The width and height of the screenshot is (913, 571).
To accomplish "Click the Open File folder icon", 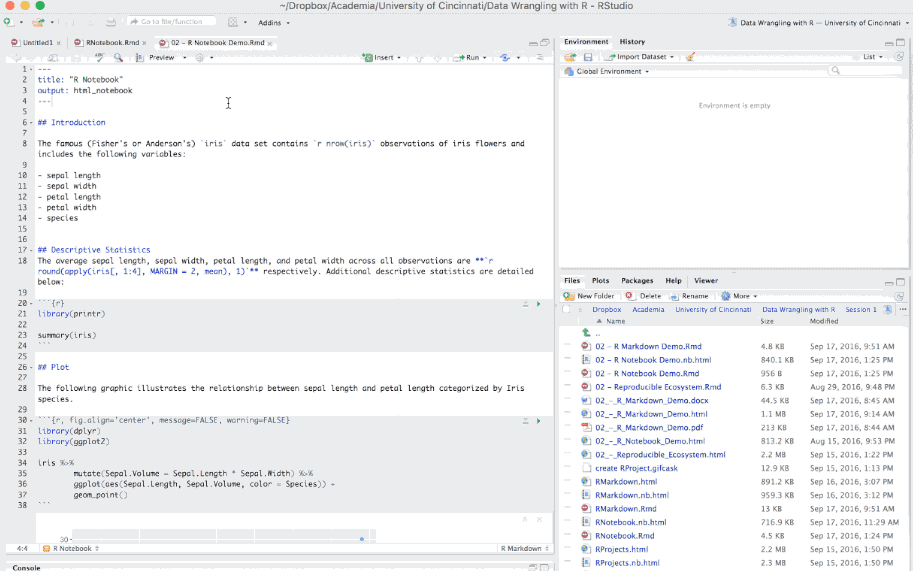I will point(38,22).
